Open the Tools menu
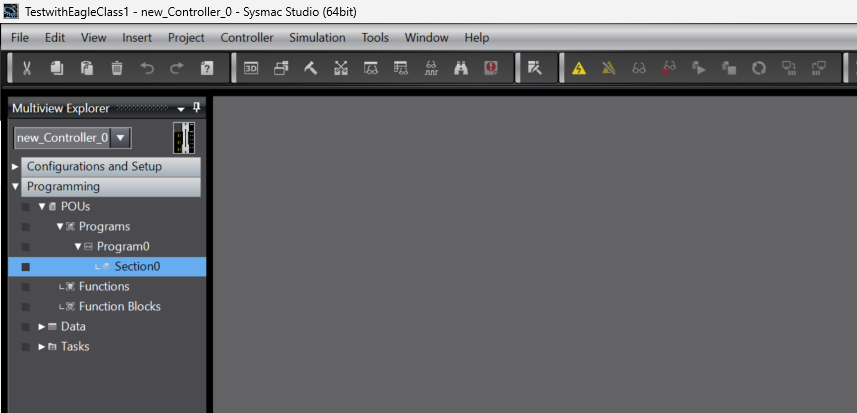Viewport: 857px width, 413px height. 375,38
